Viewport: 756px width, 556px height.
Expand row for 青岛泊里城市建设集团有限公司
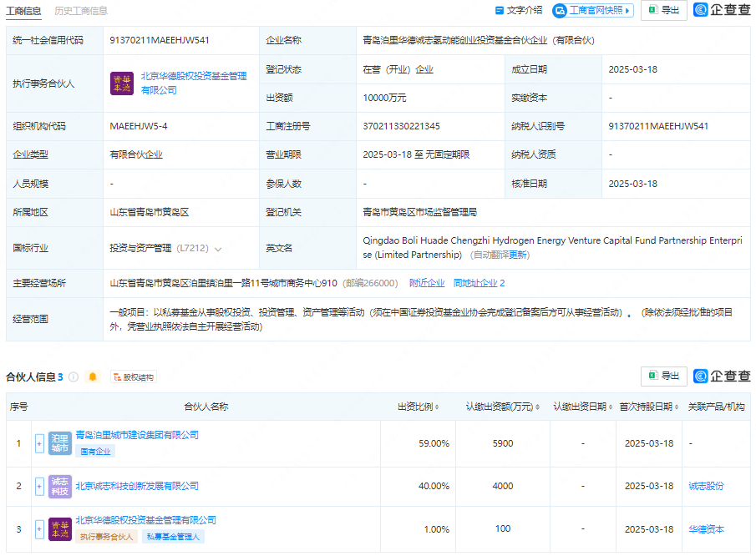coord(39,443)
